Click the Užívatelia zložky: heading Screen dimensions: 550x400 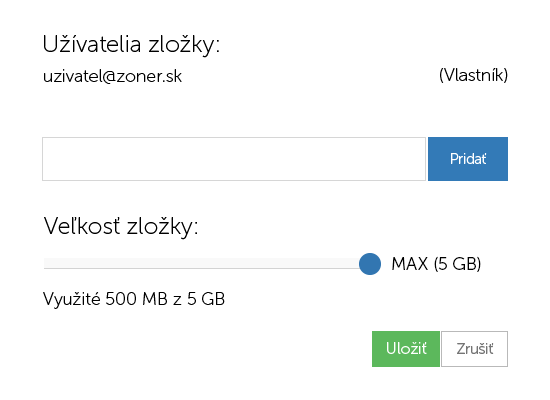[x=131, y=45]
